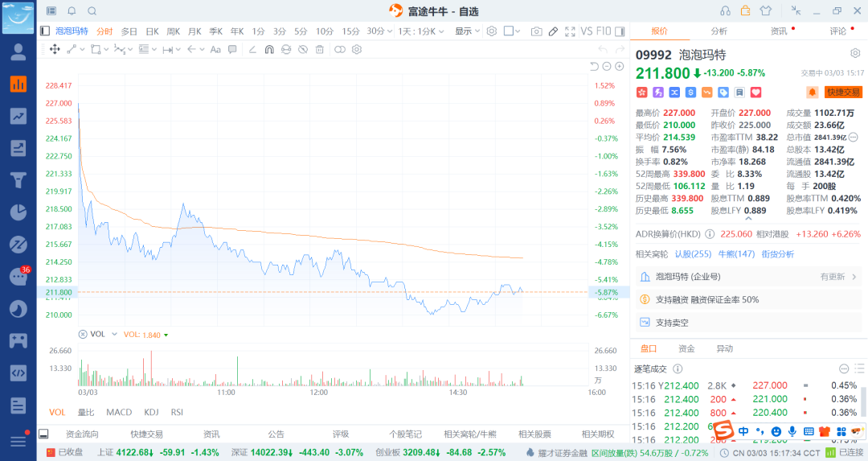Screen dimensions: 868x461
Task: Open the pie chart sidebar icon
Action: pos(18,212)
